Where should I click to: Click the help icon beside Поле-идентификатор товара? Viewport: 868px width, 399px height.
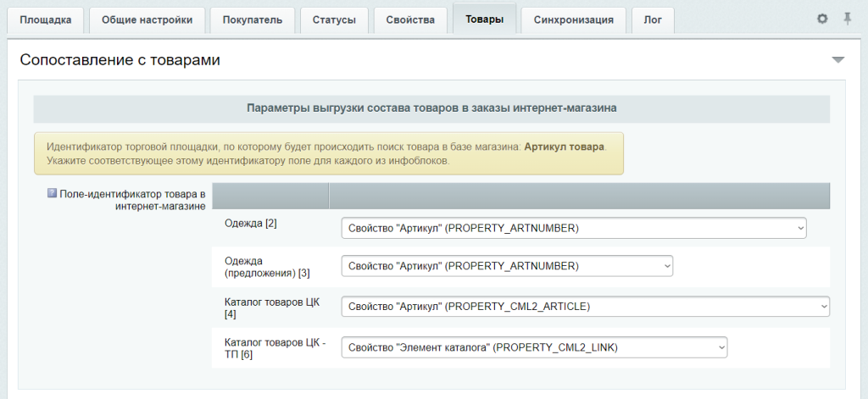point(52,193)
